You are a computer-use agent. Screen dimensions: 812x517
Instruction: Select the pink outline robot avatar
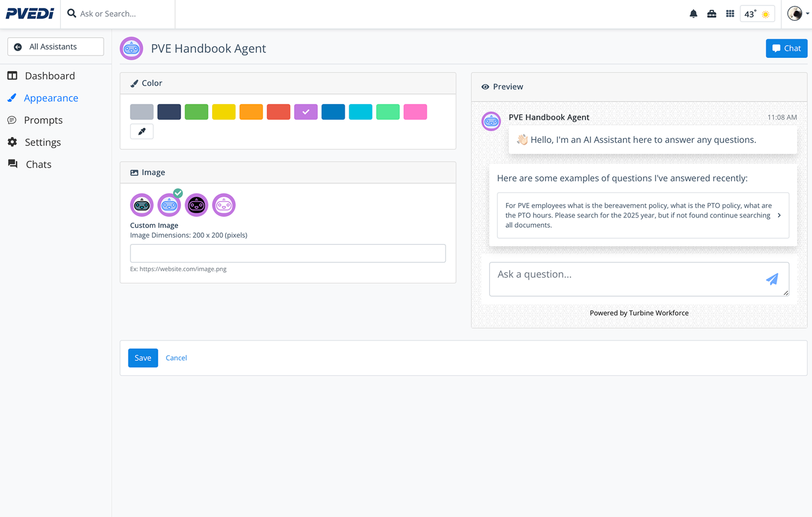click(224, 204)
